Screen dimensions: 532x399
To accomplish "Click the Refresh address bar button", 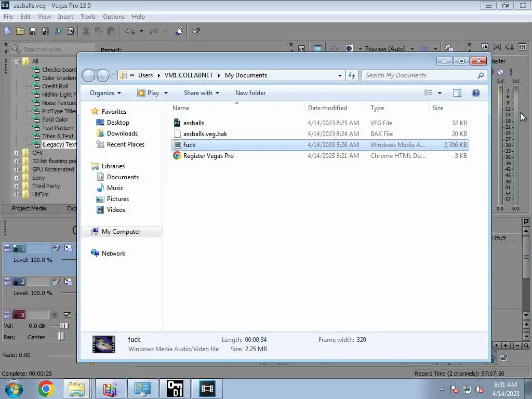I will 352,75.
